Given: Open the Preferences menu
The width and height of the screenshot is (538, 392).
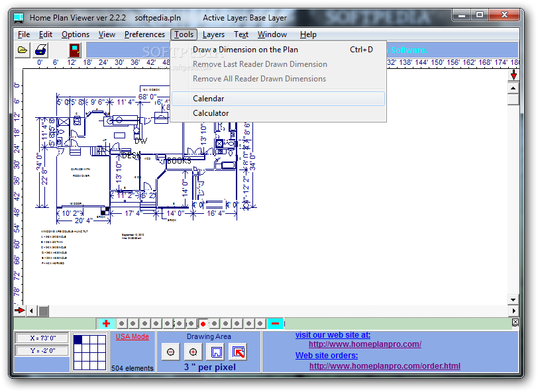Looking at the screenshot, I should coord(144,34).
